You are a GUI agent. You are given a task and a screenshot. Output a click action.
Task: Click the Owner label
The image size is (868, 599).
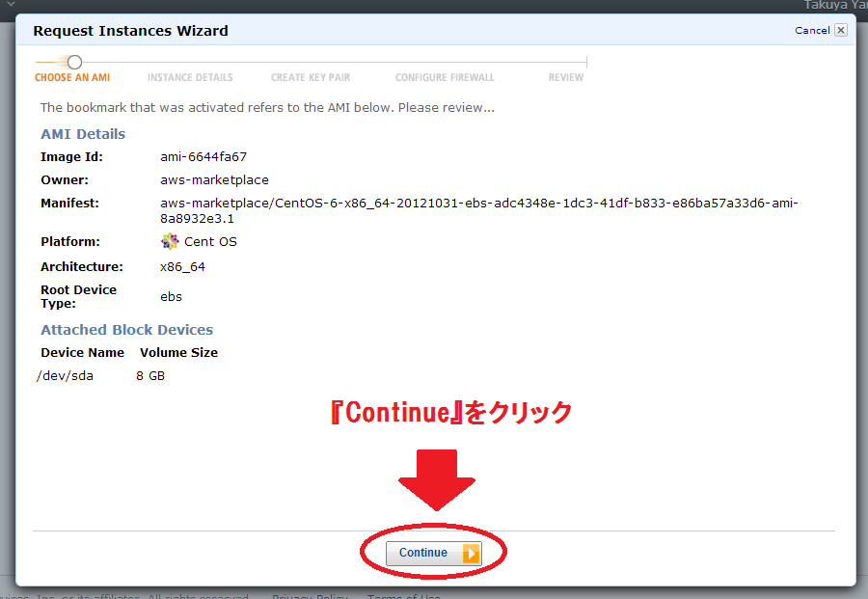65,180
